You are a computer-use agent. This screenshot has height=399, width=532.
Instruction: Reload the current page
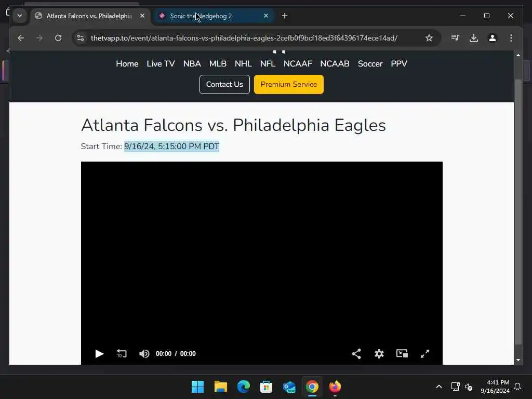(58, 38)
